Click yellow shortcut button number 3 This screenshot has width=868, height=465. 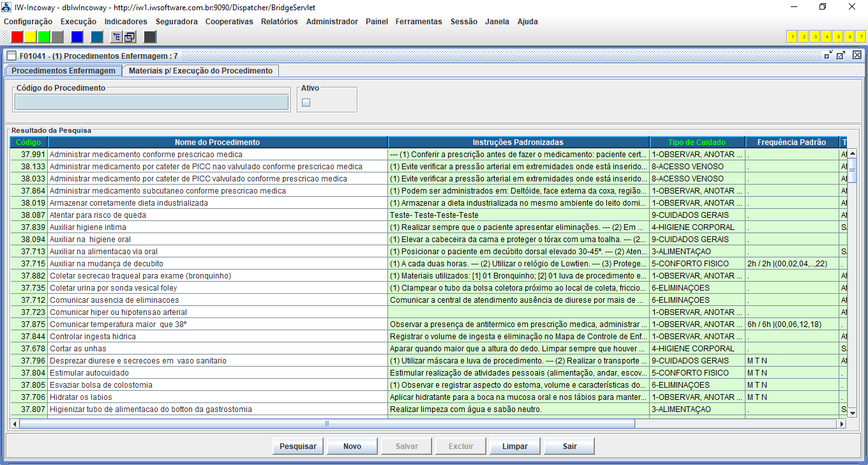tap(815, 36)
